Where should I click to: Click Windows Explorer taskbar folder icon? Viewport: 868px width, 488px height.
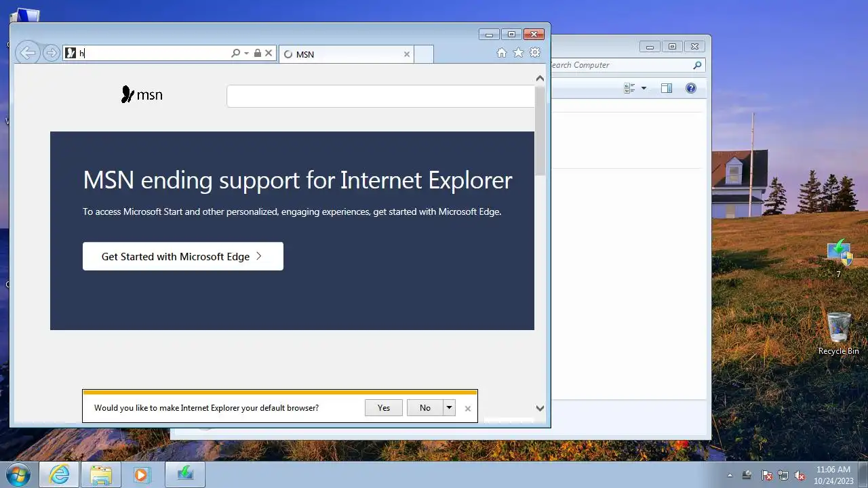(x=101, y=474)
